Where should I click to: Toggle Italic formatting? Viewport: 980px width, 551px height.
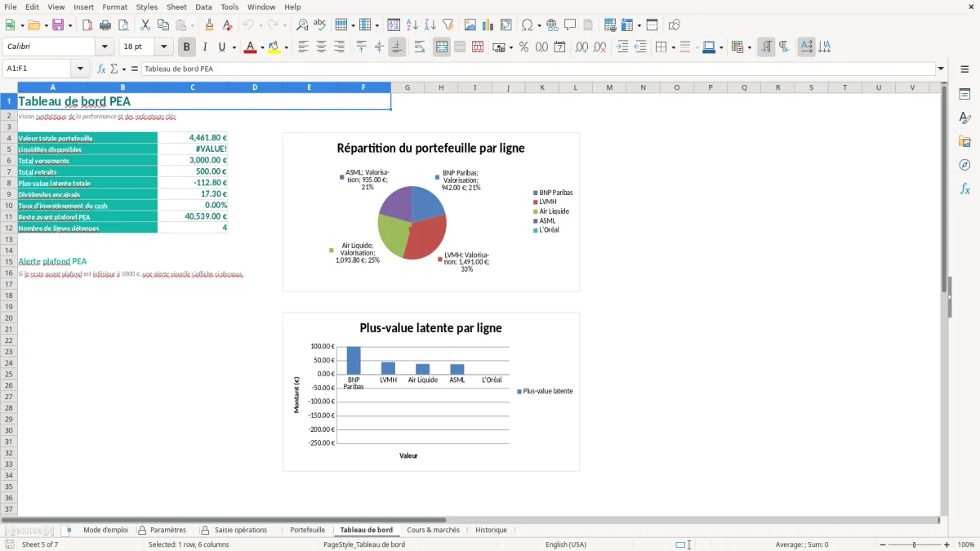coord(205,47)
